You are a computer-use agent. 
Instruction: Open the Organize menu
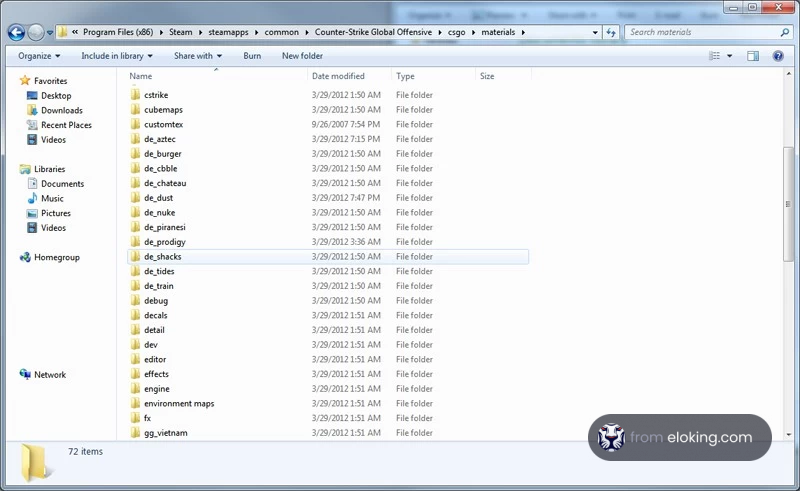[x=39, y=56]
